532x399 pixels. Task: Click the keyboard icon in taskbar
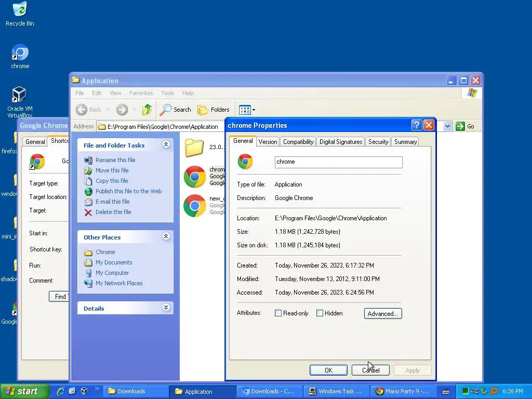(x=446, y=392)
